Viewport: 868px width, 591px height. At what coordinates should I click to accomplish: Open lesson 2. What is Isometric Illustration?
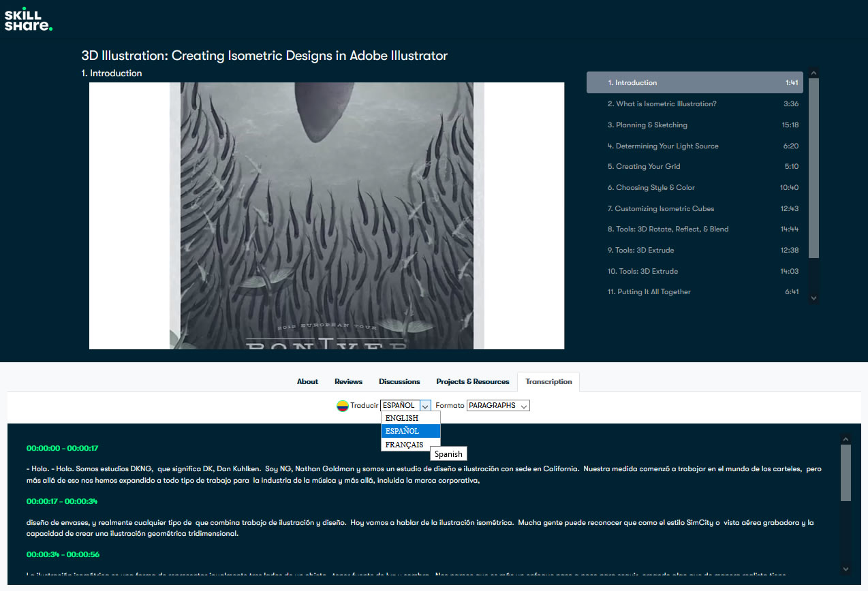(695, 103)
